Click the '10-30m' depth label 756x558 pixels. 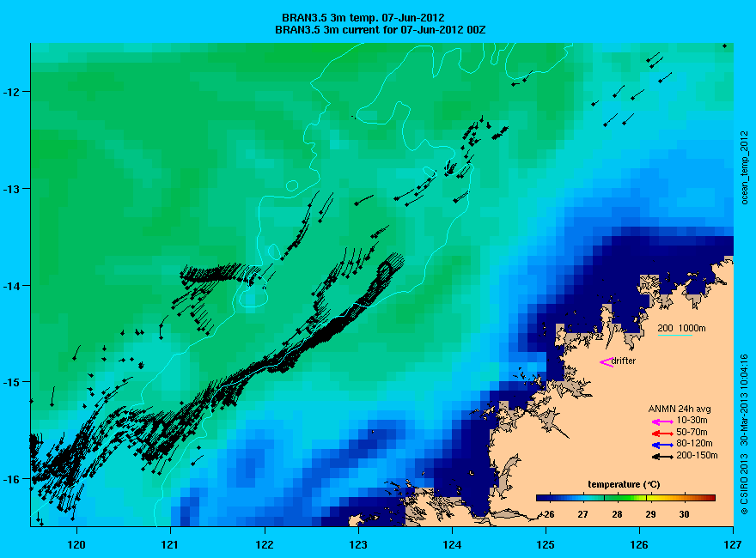tap(692, 420)
